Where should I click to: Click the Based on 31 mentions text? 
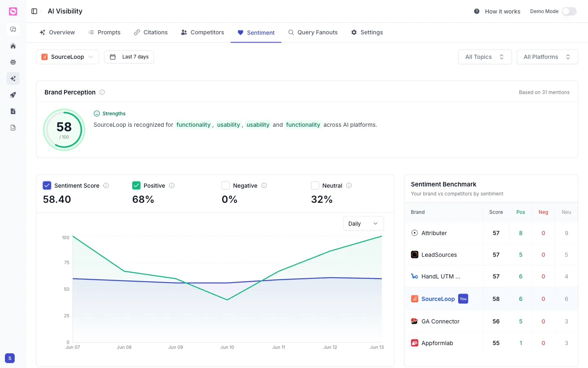pos(544,92)
